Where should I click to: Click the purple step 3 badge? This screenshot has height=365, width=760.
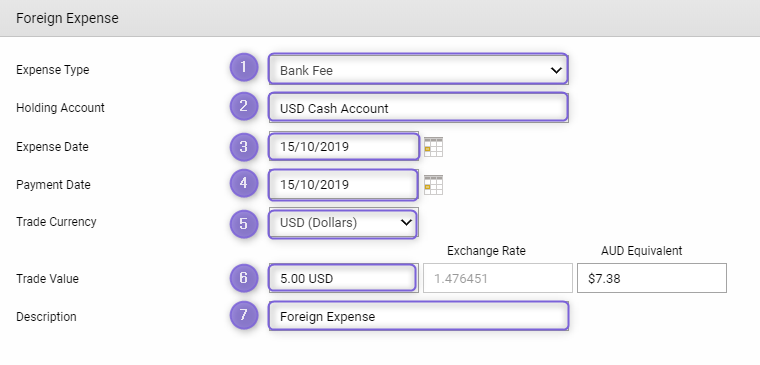coord(243,147)
